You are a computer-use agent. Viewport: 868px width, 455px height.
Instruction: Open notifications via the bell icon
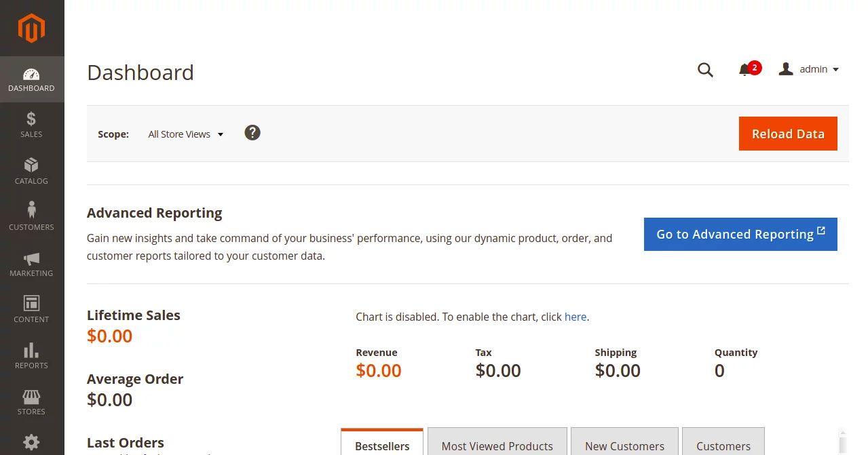click(745, 70)
